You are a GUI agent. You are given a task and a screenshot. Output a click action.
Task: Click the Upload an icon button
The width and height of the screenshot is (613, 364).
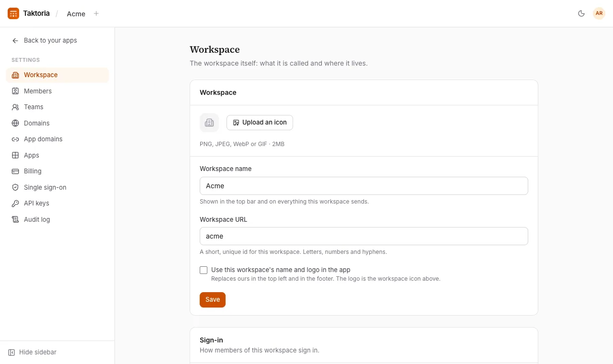coord(260,123)
